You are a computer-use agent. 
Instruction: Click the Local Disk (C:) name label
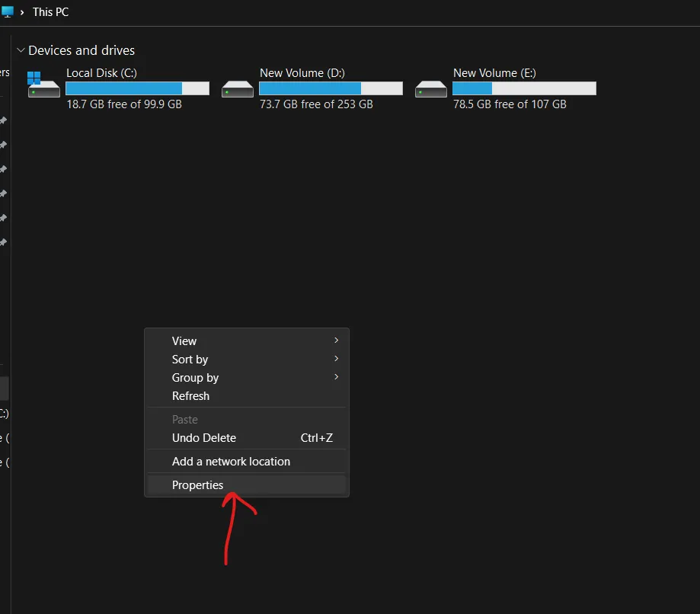point(101,73)
